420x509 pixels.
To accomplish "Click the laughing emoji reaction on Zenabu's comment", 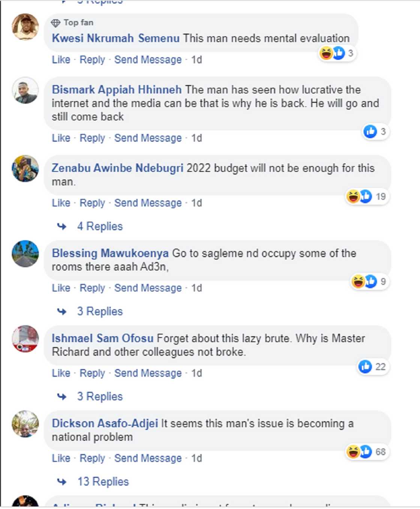I will (353, 195).
